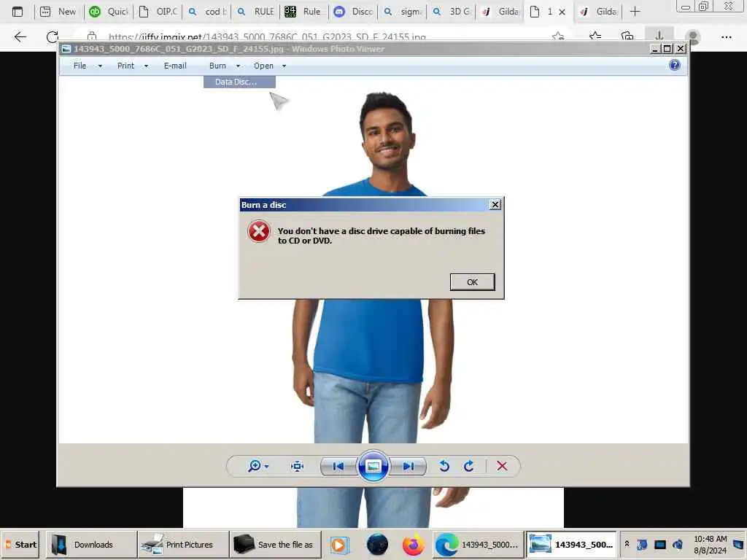Switch to the OIP.C tab

(x=158, y=12)
